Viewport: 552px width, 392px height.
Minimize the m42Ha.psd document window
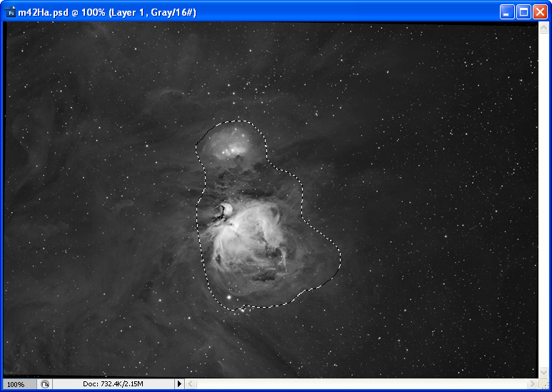click(x=506, y=12)
